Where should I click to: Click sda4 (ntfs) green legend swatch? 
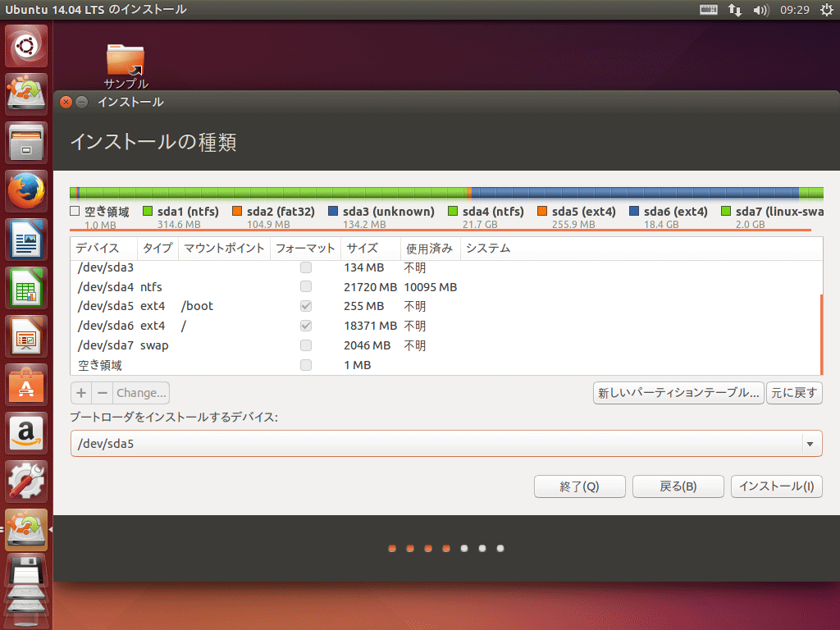(453, 211)
